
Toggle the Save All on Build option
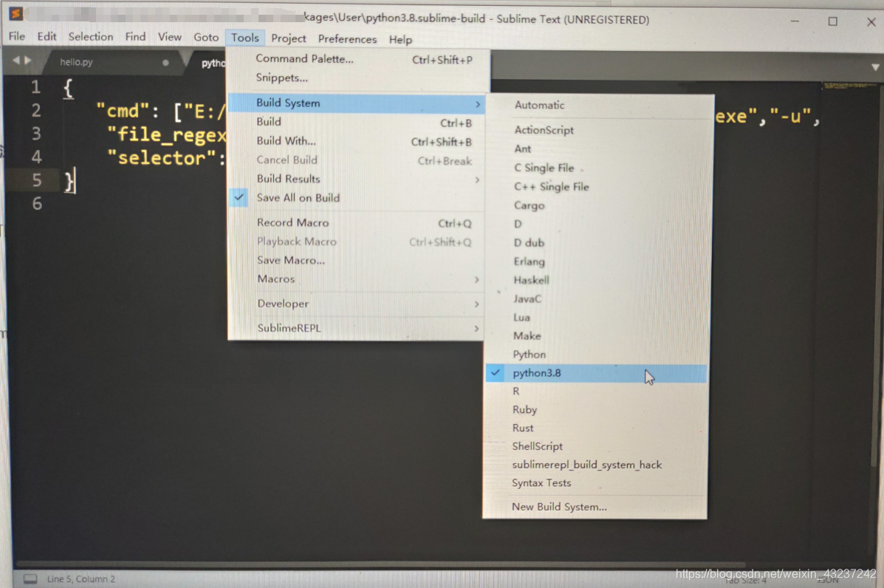pos(298,198)
